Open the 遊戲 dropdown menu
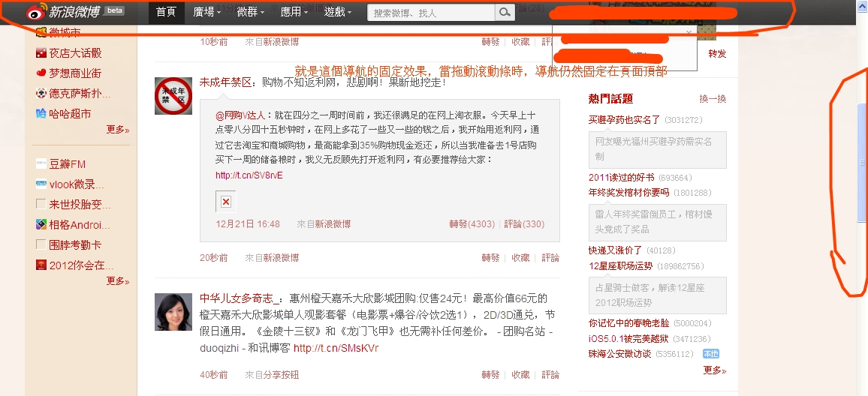The height and width of the screenshot is (396, 868). coord(338,11)
